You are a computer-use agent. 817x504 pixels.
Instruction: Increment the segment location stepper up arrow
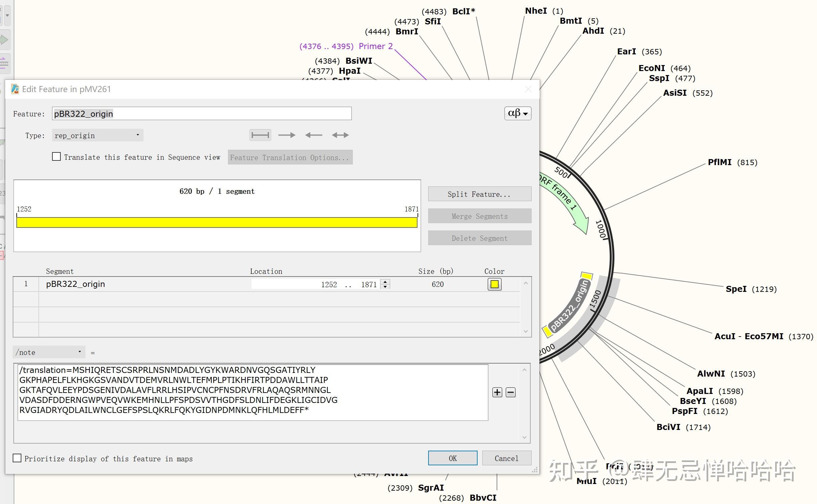[385, 282]
